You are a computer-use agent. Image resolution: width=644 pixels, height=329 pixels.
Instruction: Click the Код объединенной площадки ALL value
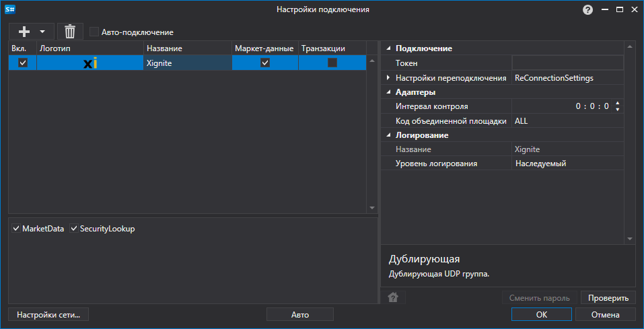[x=567, y=121]
